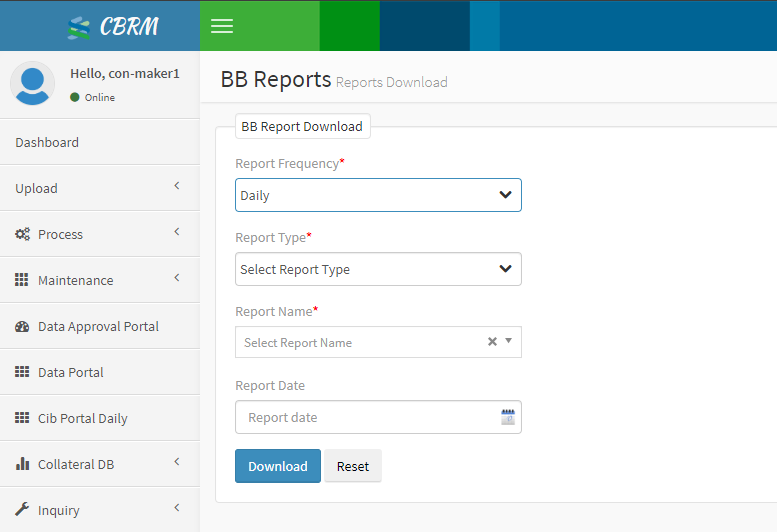
Task: Open the Select Report Name combo box
Action: (x=378, y=342)
